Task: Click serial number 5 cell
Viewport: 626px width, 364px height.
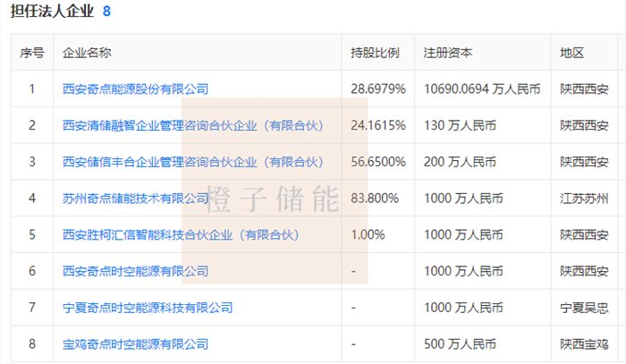Action: click(x=32, y=234)
